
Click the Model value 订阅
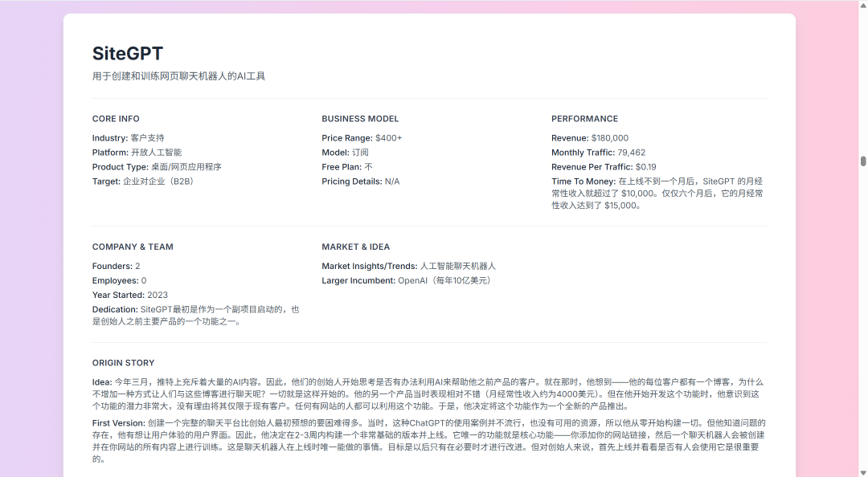[x=360, y=153]
